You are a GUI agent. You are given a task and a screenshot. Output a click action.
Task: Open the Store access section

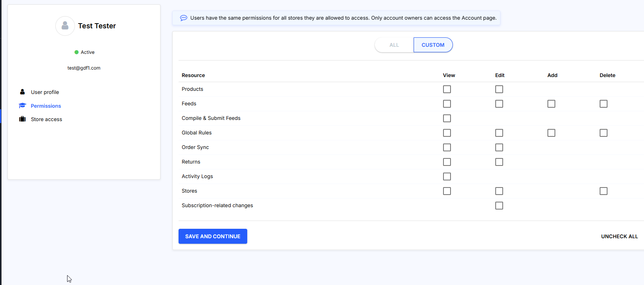(46, 120)
